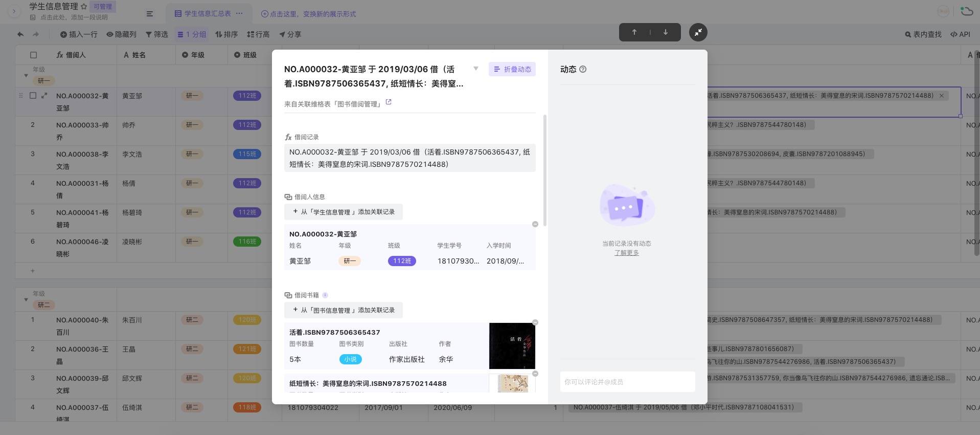Open the dropdown arrow beside record title
The width and height of the screenshot is (980, 435).
click(476, 69)
